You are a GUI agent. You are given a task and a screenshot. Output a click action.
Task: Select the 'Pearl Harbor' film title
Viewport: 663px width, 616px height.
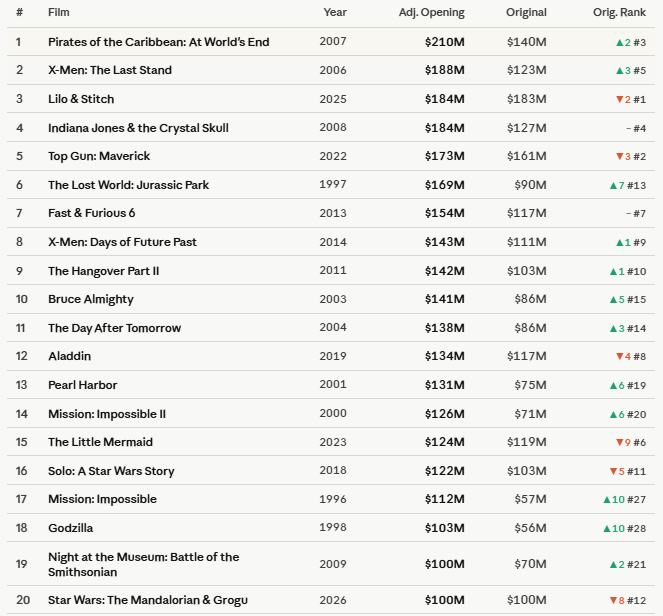click(82, 385)
